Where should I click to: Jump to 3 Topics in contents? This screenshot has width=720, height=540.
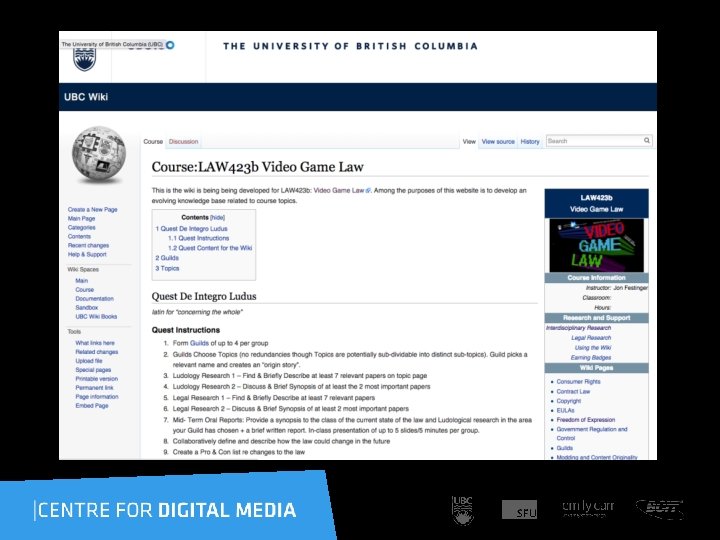pyautogui.click(x=167, y=268)
